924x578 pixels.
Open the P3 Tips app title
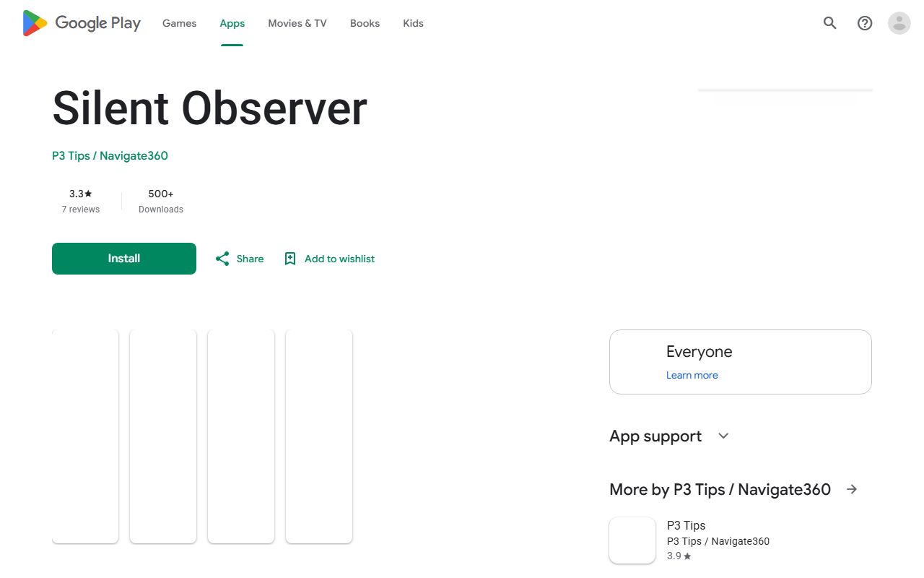tap(686, 525)
